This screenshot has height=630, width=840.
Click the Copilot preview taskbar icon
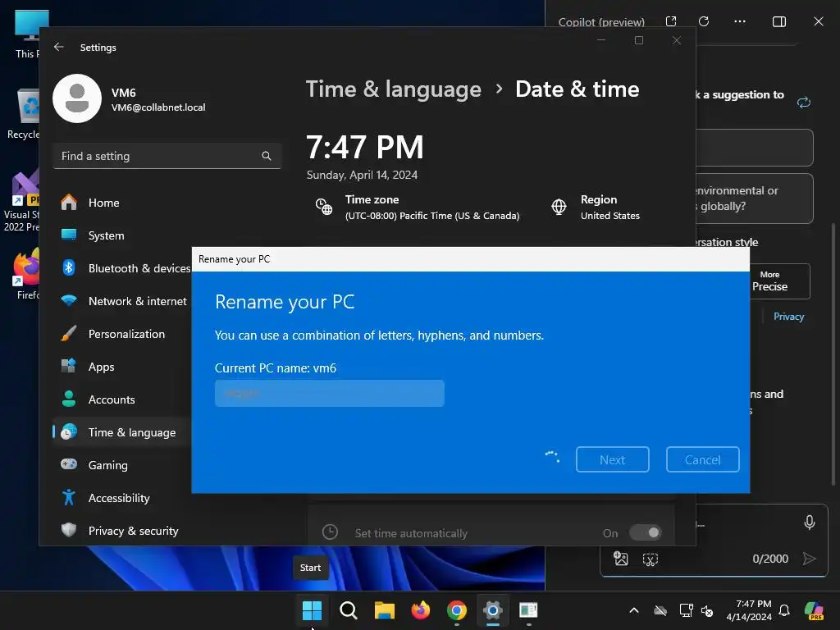point(815,610)
